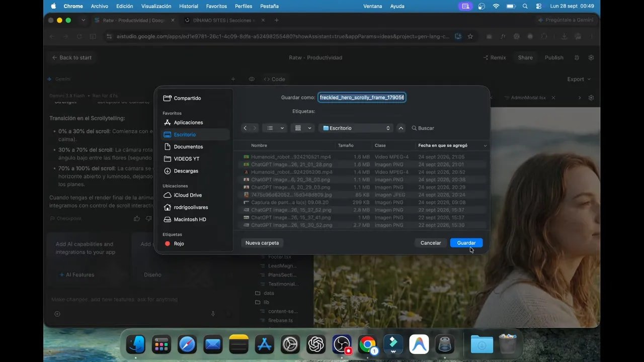
Task: Open System Settings gear in the Dock
Action: [x=290, y=344]
